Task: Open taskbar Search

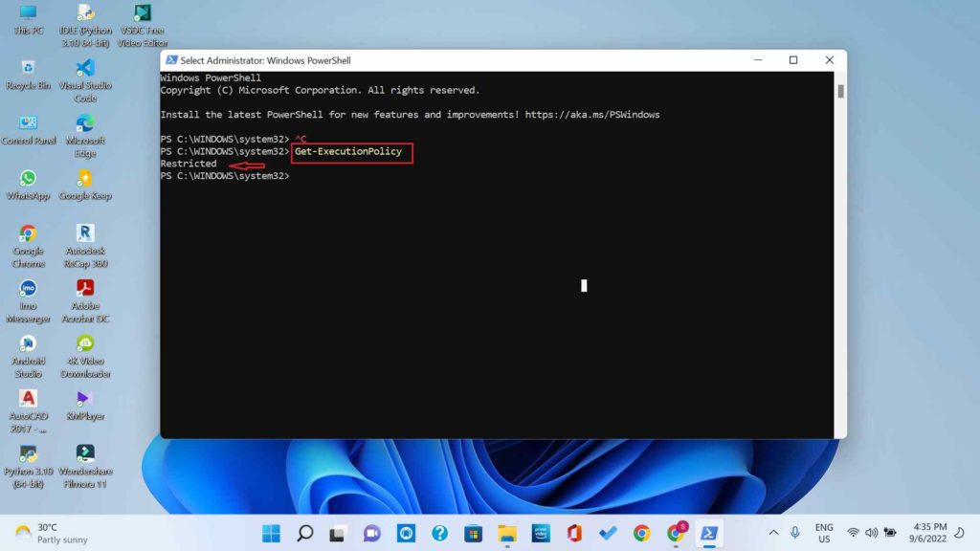Action: [x=305, y=533]
